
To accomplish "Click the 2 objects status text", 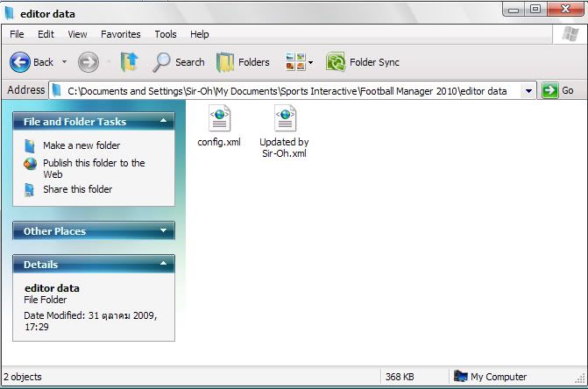I will [x=23, y=377].
